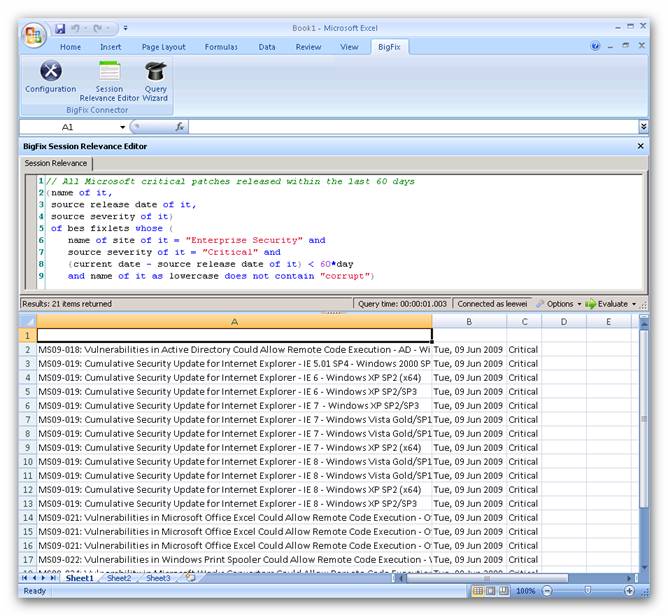
Task: Open the Data ribbon tab
Action: coord(267,47)
